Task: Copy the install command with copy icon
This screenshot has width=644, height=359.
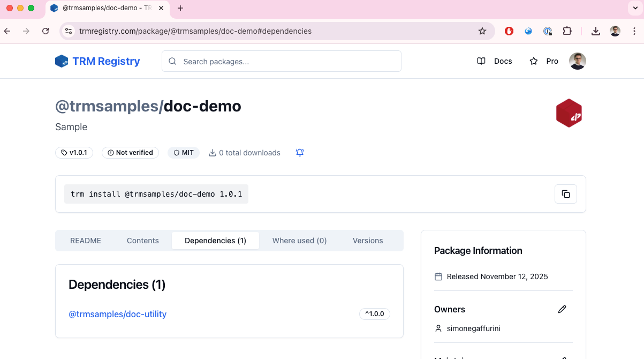Action: (x=566, y=194)
